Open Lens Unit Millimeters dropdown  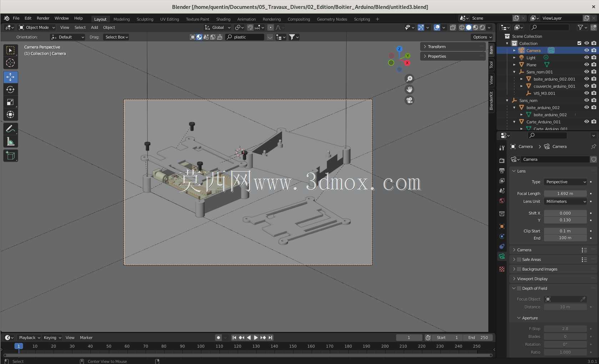(x=565, y=201)
